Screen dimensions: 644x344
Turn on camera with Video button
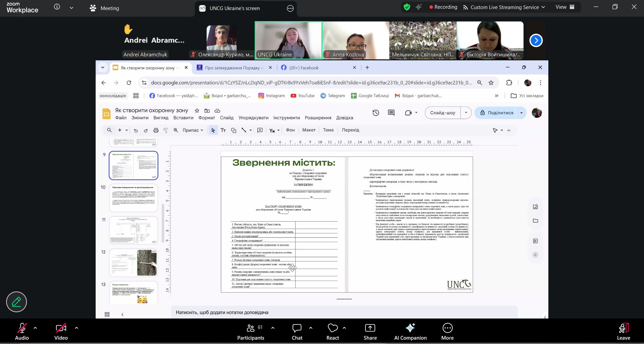coord(61,331)
